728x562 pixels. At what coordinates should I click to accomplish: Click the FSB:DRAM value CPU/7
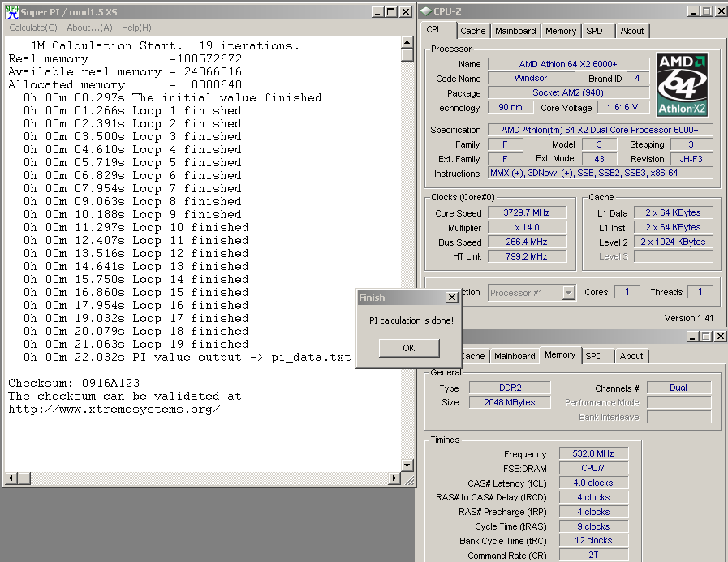point(593,468)
